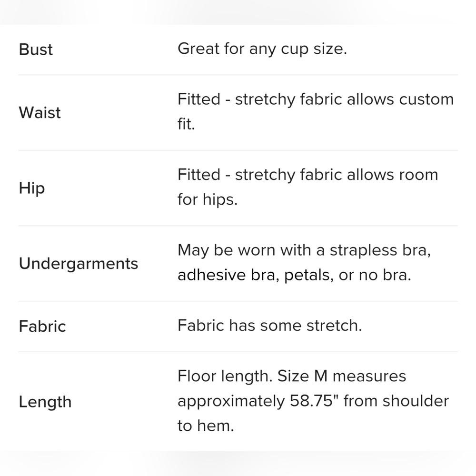Viewport: 476px width, 476px height.
Task: Click the word 'fit.' under Waist
Action: [186, 124]
